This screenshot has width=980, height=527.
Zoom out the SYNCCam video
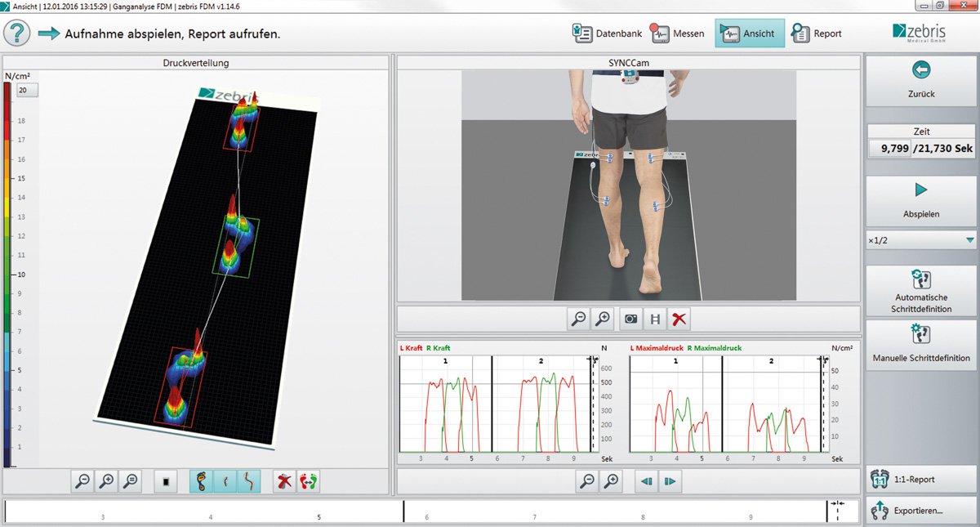pos(579,319)
